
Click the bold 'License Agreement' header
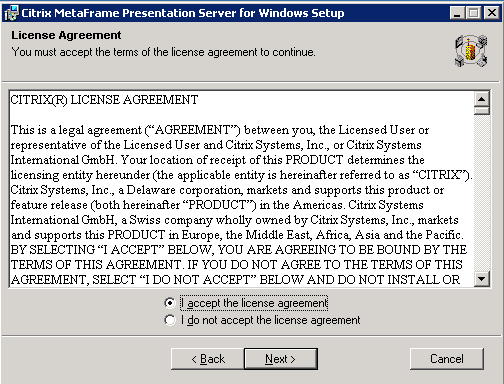click(x=66, y=35)
